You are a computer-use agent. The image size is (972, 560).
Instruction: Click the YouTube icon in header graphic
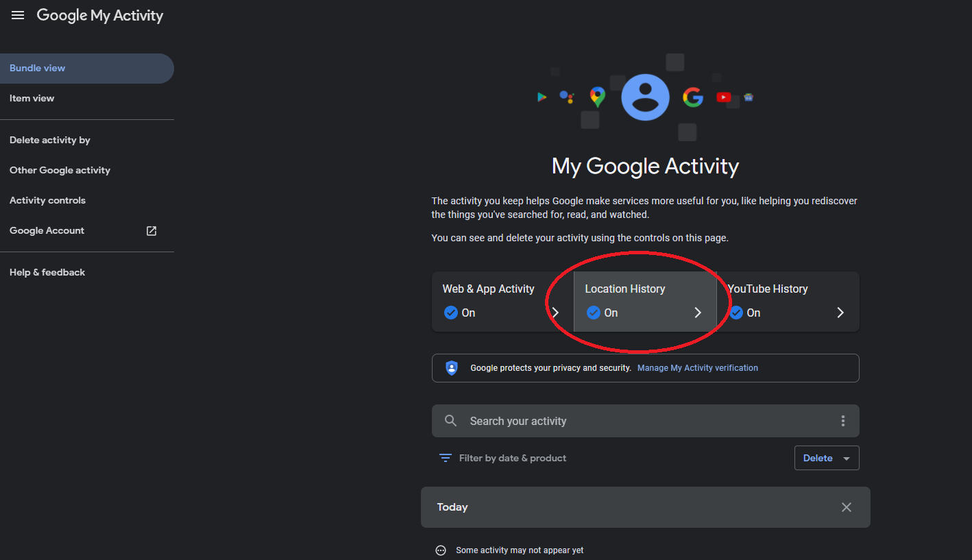coord(724,97)
